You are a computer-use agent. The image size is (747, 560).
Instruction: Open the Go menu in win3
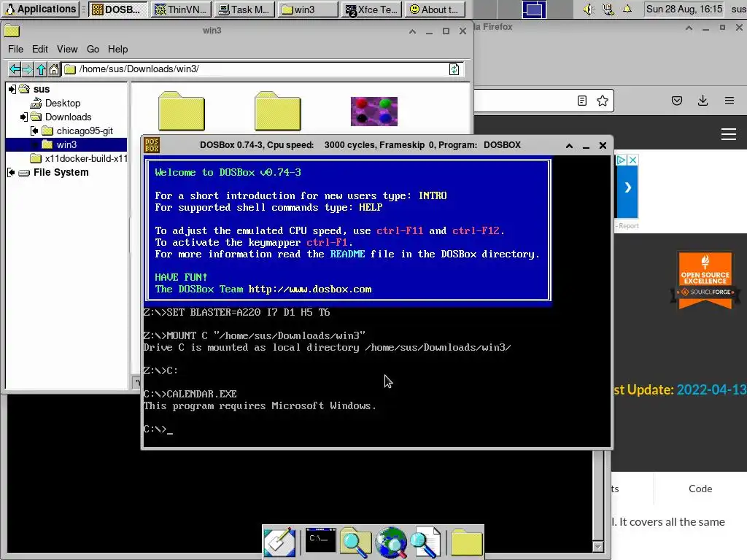(x=93, y=49)
